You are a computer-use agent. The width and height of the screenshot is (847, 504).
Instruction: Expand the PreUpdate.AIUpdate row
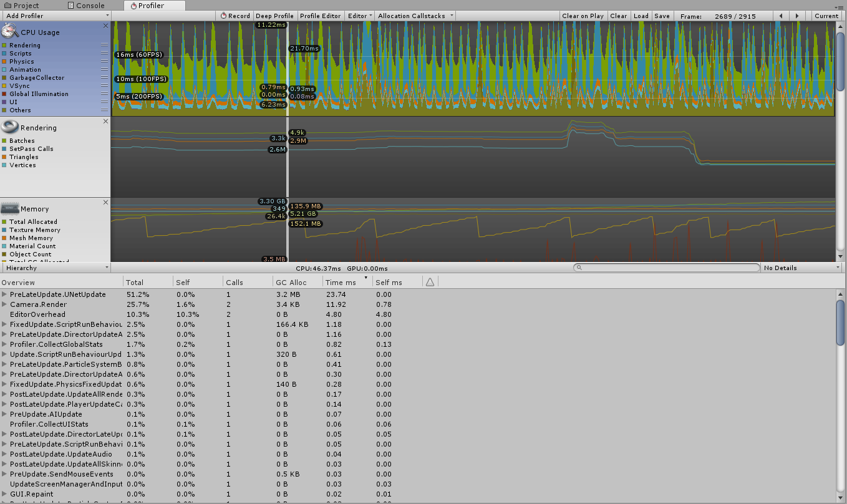pyautogui.click(x=4, y=414)
